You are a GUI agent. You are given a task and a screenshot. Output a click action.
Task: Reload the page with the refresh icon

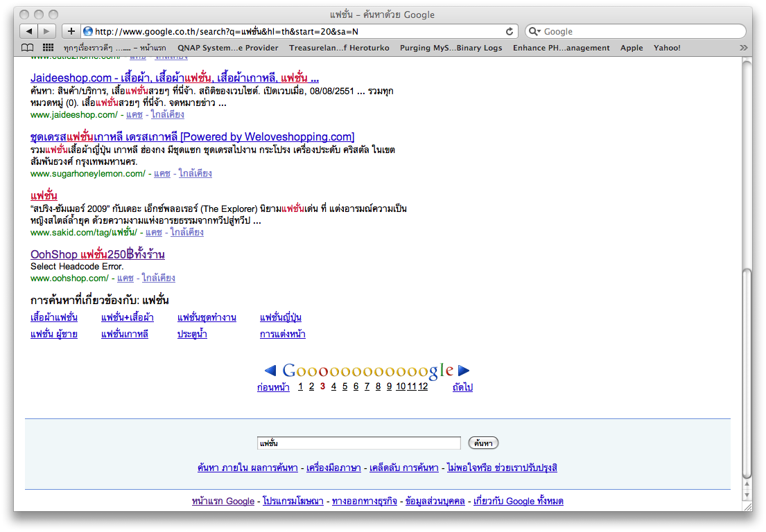(x=510, y=31)
